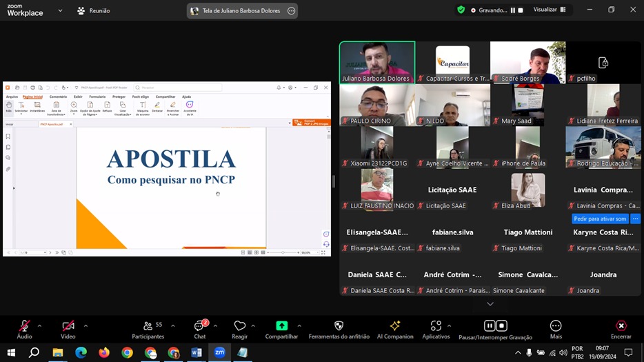Unmute microphone with the Áudio button
Image resolution: width=644 pixels, height=362 pixels.
pyautogui.click(x=24, y=327)
